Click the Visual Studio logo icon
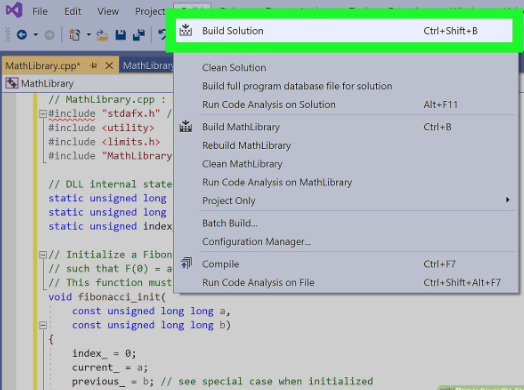The height and width of the screenshot is (390, 524). click(x=14, y=10)
